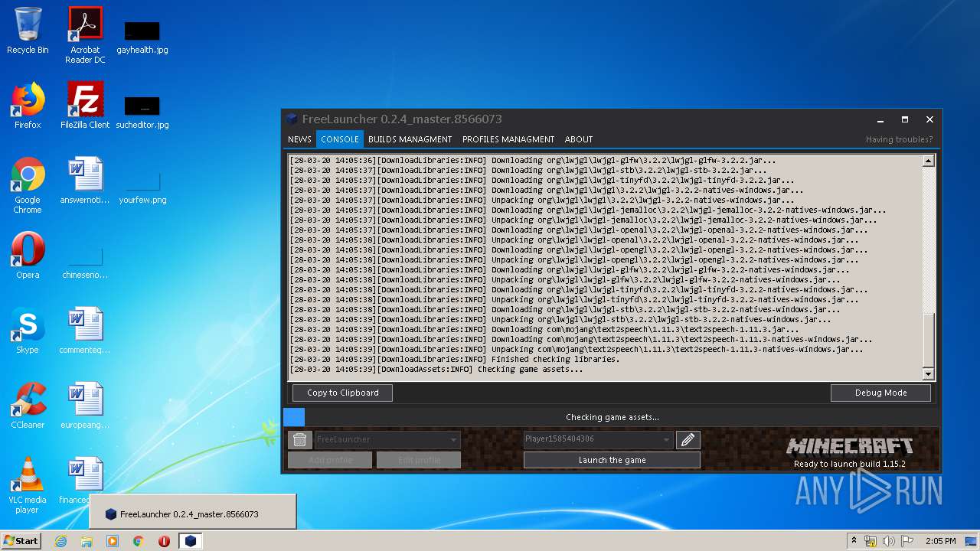Launch Skype from the desktop
The width and height of the screenshot is (980, 551).
(x=28, y=331)
